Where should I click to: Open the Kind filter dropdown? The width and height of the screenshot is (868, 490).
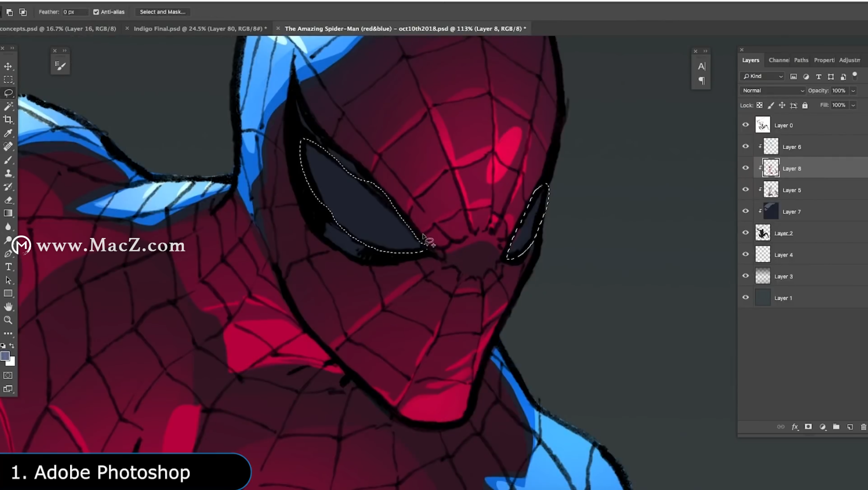[x=762, y=76]
